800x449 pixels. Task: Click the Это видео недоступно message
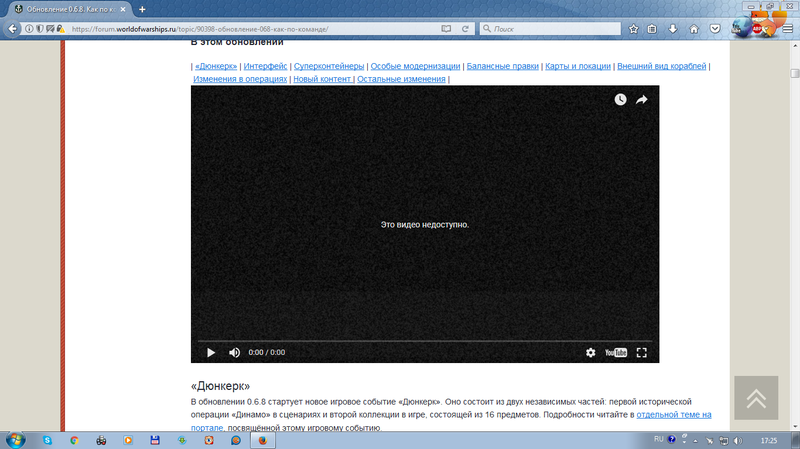click(x=424, y=224)
